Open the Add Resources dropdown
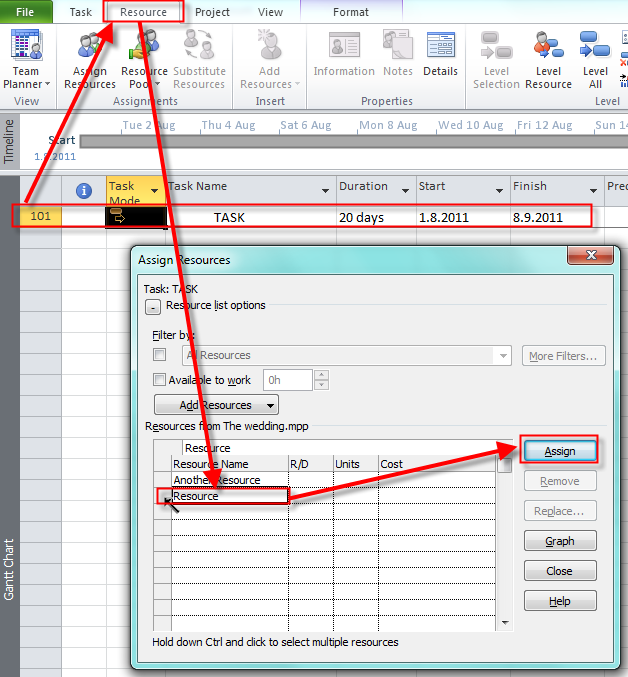This screenshot has height=677, width=628. [x=216, y=405]
